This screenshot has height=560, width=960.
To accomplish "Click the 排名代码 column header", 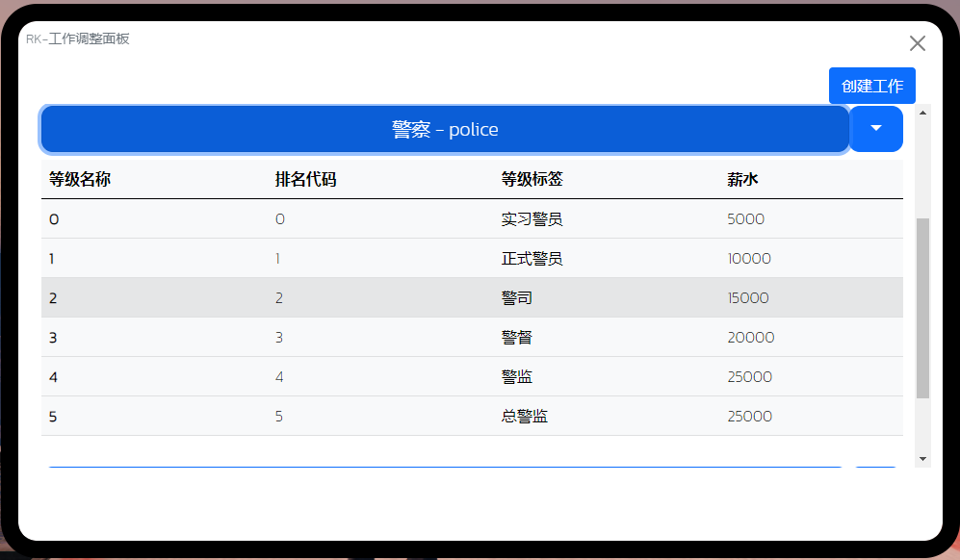I will (305, 179).
